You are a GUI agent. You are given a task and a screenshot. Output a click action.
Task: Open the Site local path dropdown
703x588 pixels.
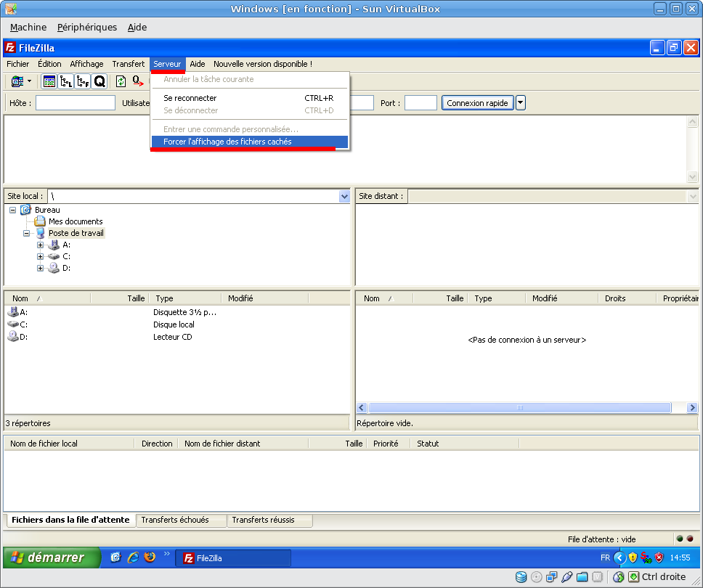344,196
